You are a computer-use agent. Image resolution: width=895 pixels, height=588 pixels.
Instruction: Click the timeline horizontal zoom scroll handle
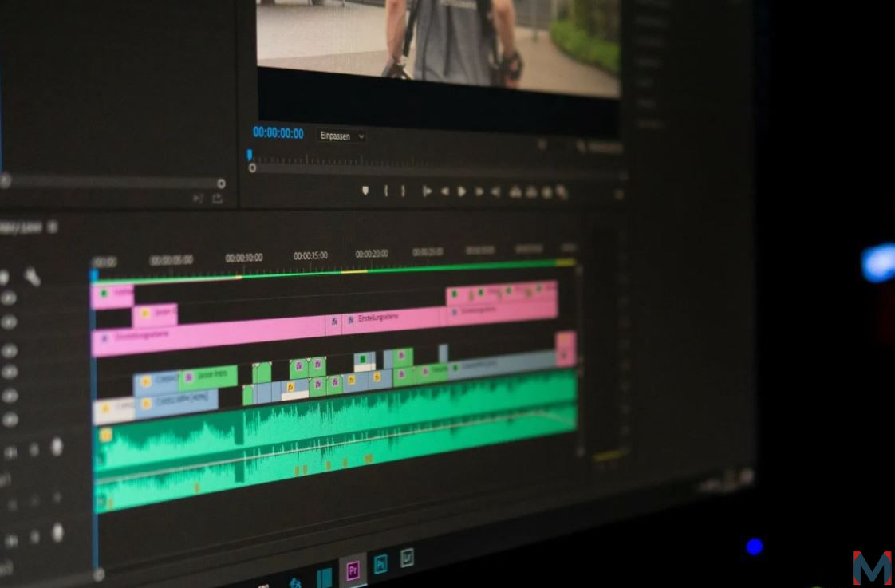pyautogui.click(x=99, y=574)
